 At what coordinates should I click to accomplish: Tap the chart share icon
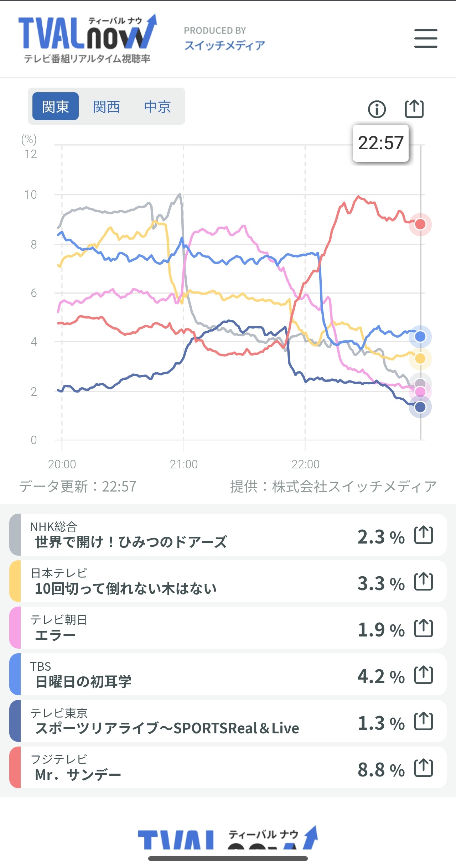(414, 109)
